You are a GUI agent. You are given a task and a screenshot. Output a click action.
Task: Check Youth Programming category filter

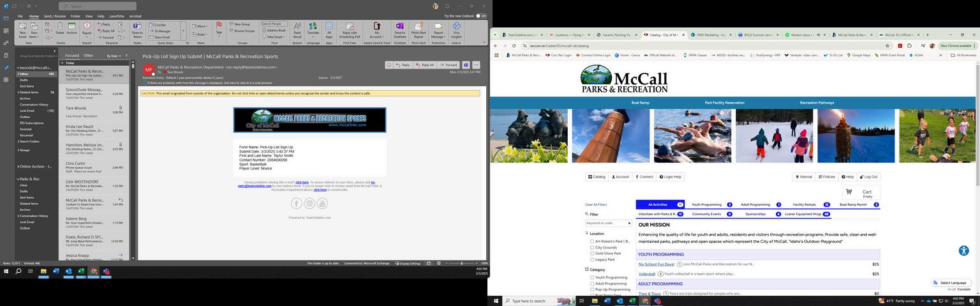(592, 277)
